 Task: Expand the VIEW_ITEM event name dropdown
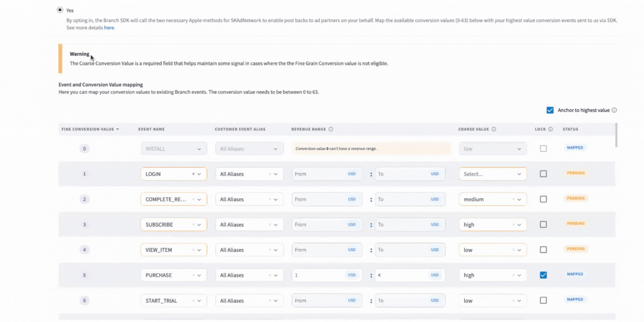pos(199,250)
